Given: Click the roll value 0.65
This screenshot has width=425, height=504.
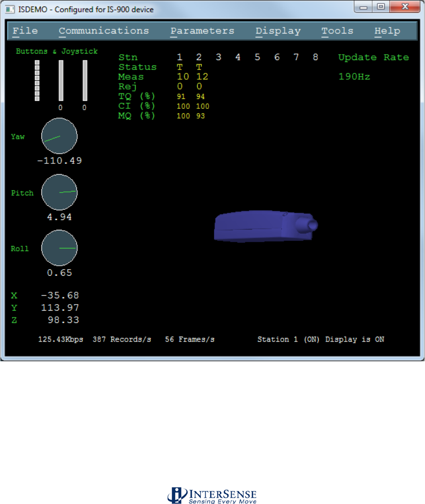Looking at the screenshot, I should (60, 273).
